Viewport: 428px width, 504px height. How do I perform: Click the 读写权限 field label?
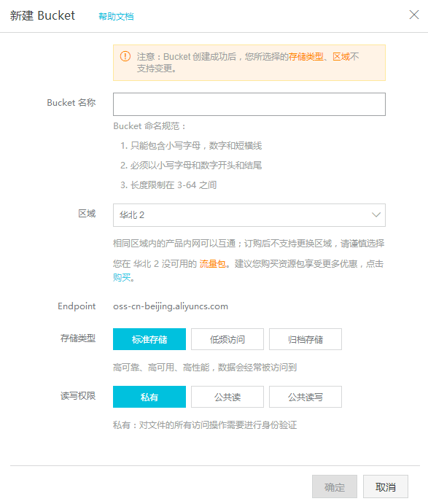[x=78, y=395]
